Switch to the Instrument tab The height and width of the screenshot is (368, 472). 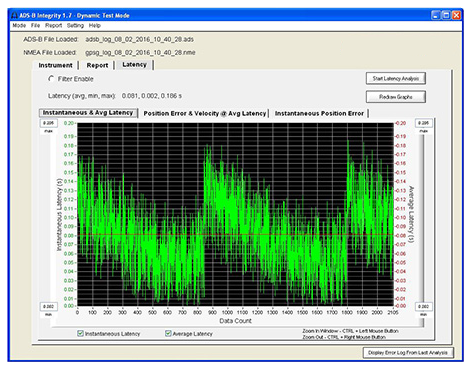pyautogui.click(x=55, y=65)
